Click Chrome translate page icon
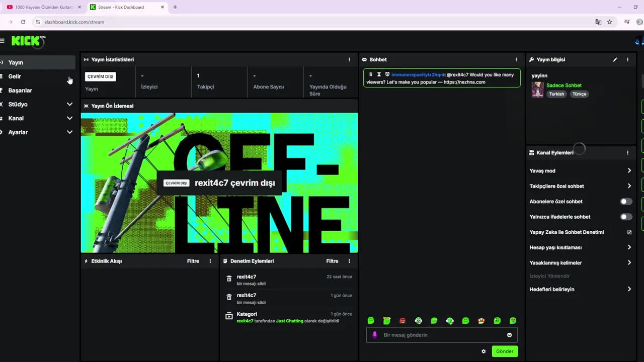644x362 pixels. click(598, 22)
